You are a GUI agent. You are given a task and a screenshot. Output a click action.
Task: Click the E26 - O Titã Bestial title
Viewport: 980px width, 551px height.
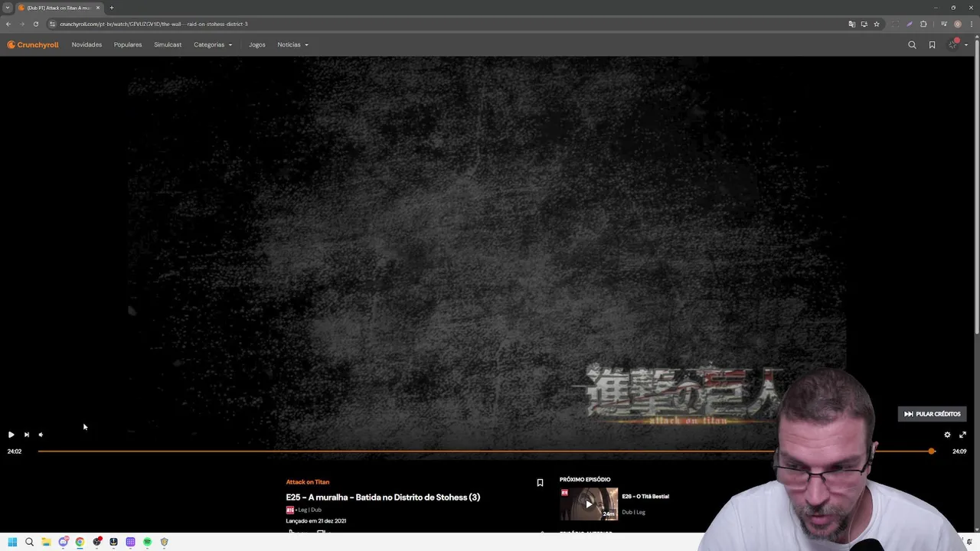click(x=645, y=497)
